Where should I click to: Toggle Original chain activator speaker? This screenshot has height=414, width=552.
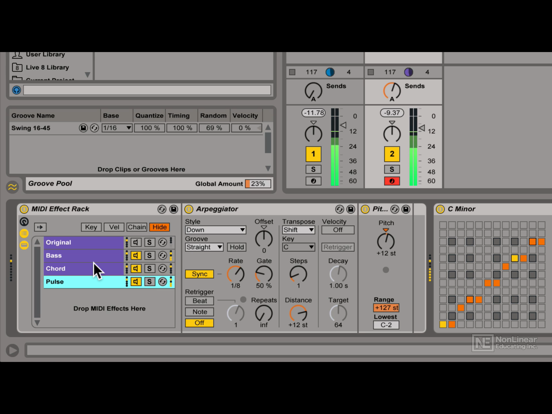pyautogui.click(x=136, y=242)
